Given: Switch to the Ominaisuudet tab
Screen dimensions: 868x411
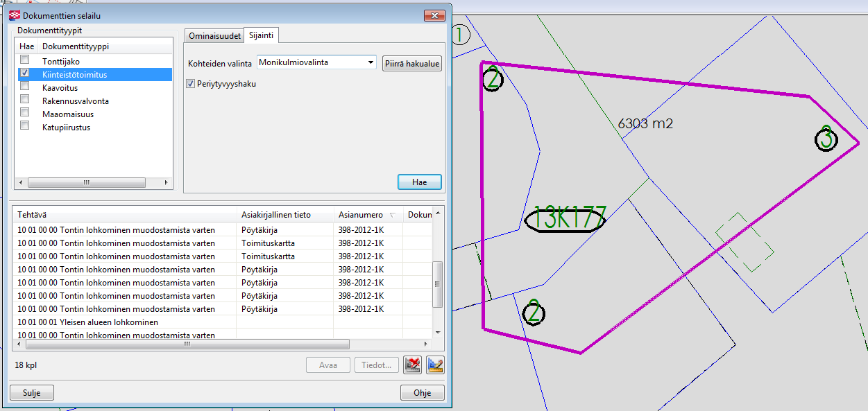Looking at the screenshot, I should 214,36.
